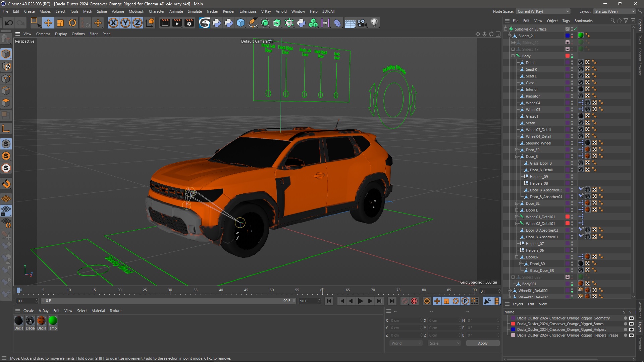Expand the Door_FR object
The height and width of the screenshot is (362, 644).
tap(517, 150)
